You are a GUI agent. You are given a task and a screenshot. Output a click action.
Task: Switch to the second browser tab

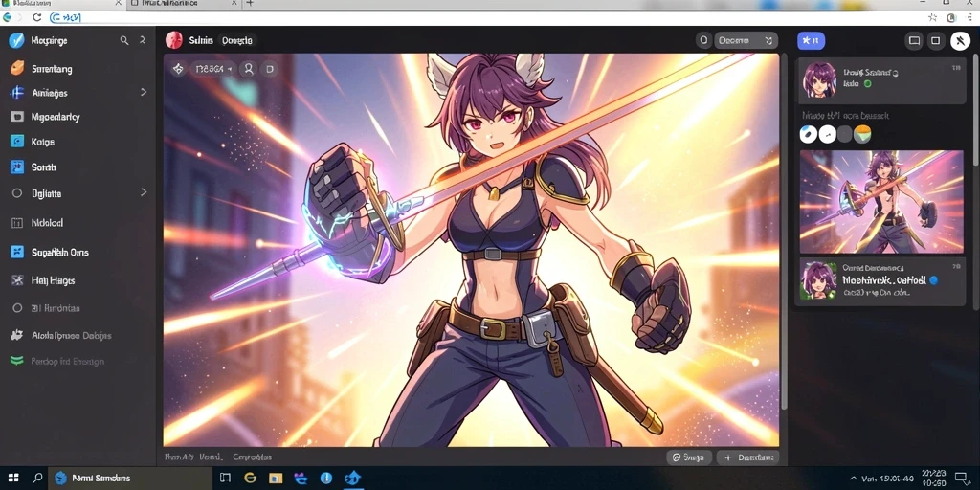(x=183, y=4)
